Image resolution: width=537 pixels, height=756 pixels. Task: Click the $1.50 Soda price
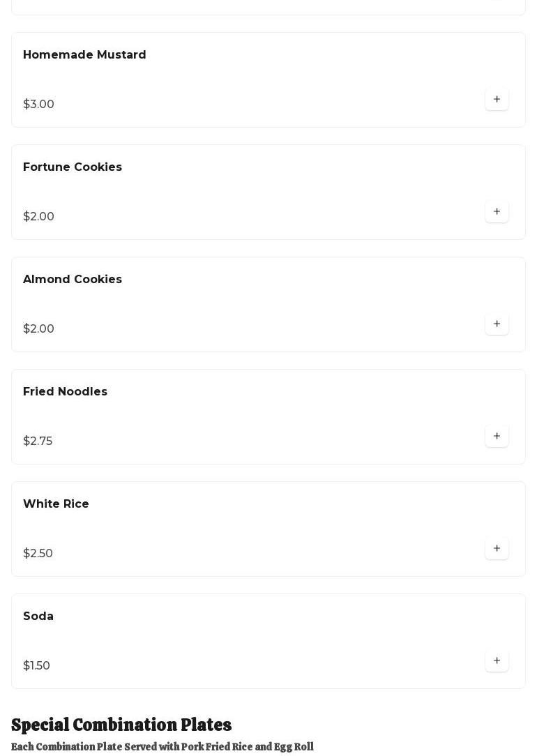(x=37, y=666)
